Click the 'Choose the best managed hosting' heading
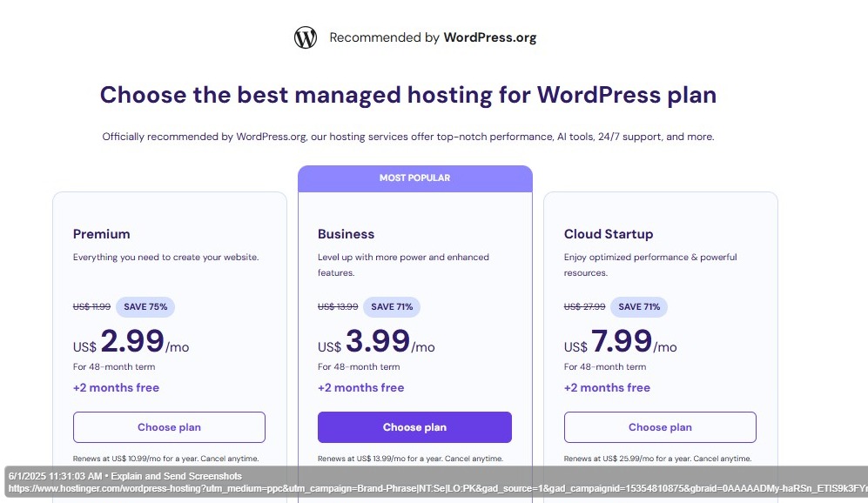Viewport: 868px width, 503px height. tap(408, 95)
